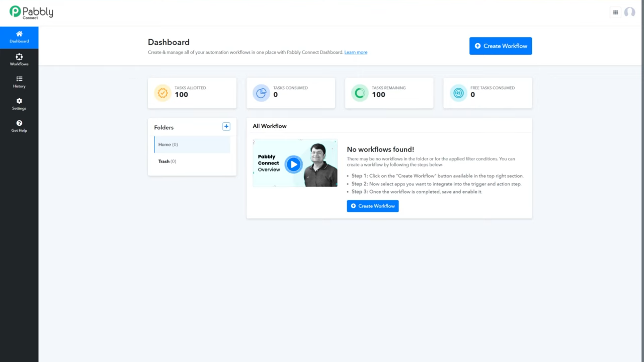Click the No workflows found! message
The image size is (644, 362).
coord(380,149)
